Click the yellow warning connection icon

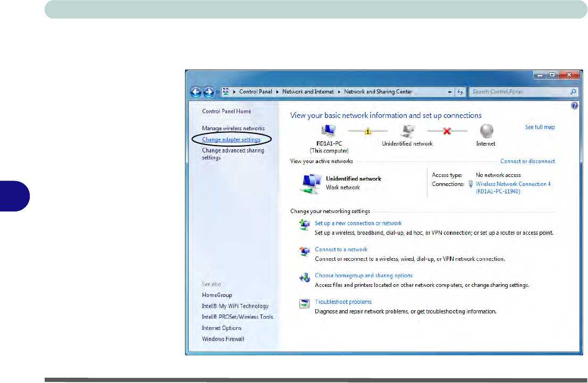[367, 131]
